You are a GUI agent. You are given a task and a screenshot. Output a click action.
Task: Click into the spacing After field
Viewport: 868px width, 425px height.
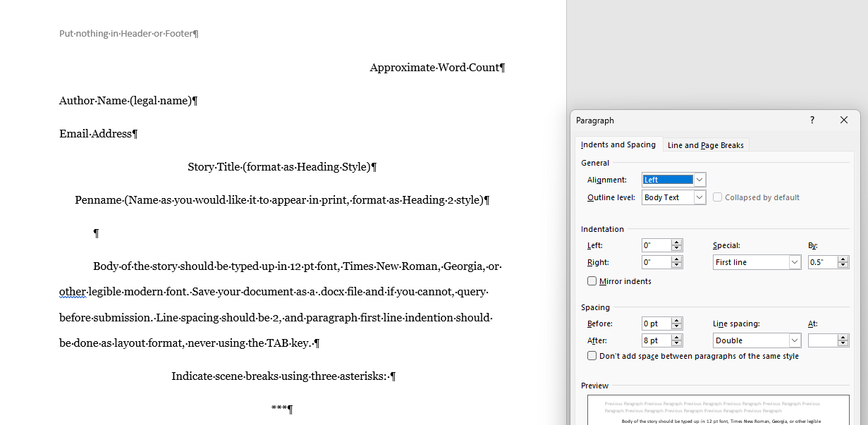(656, 340)
